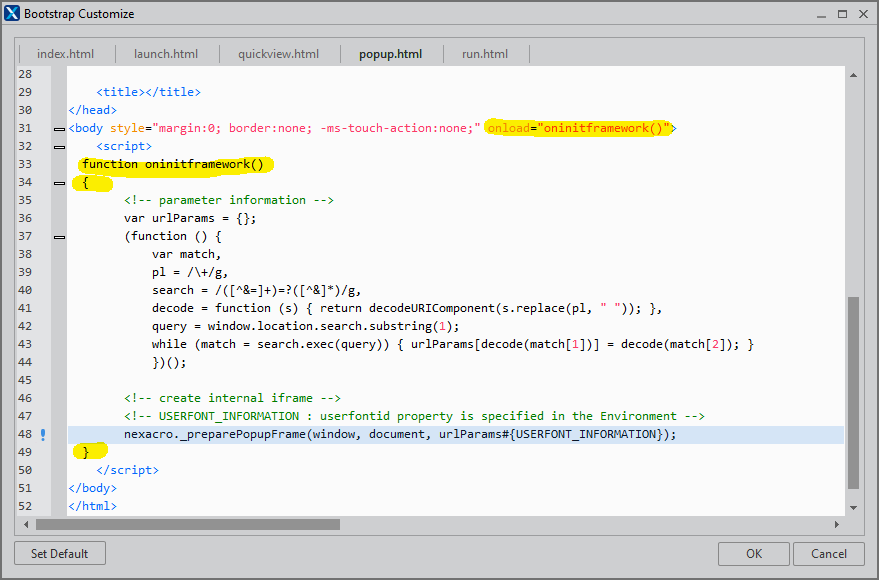Collapse the body tag fold at line 31

[58, 128]
